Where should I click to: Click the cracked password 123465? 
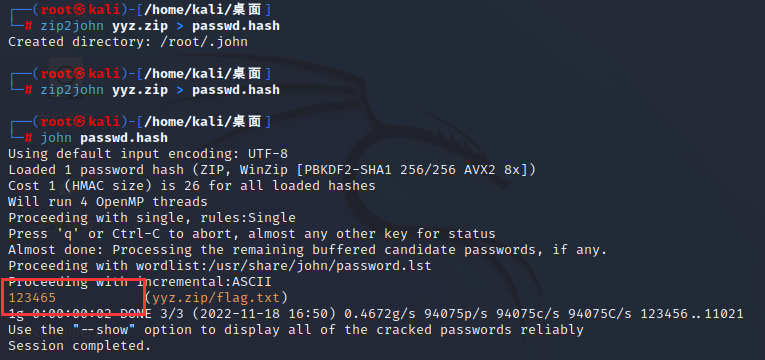click(32, 298)
